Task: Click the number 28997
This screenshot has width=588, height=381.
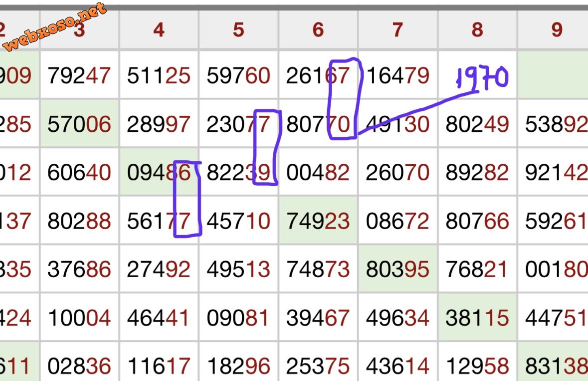Action: click(x=159, y=124)
